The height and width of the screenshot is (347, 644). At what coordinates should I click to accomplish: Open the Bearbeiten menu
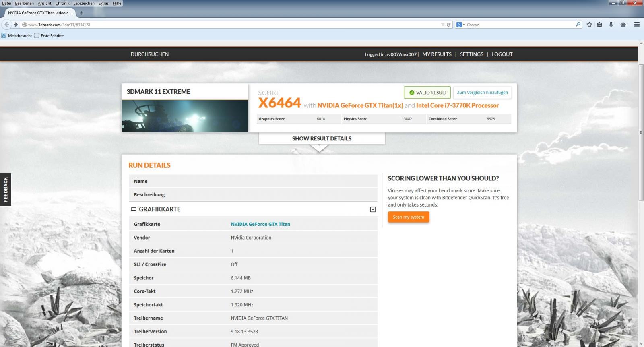tap(25, 3)
